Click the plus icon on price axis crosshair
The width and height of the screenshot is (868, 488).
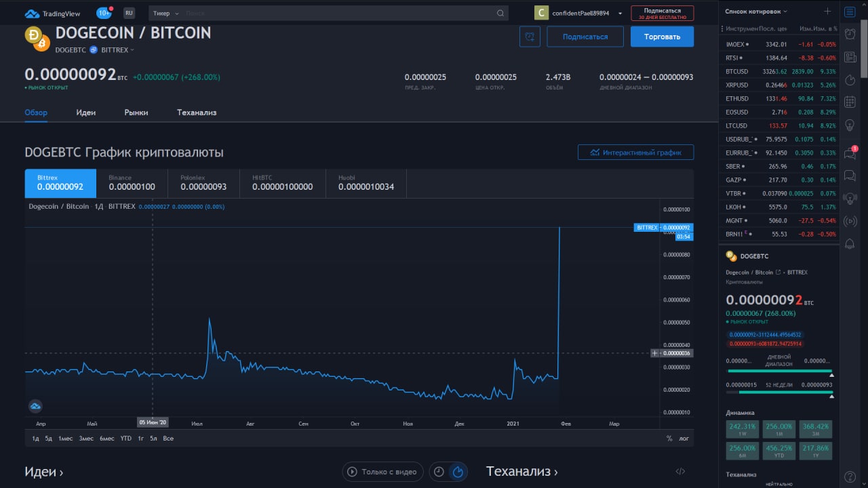coord(654,353)
